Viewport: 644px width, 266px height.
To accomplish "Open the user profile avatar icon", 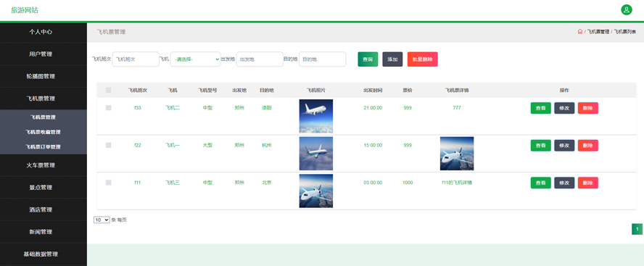I will coord(627,10).
